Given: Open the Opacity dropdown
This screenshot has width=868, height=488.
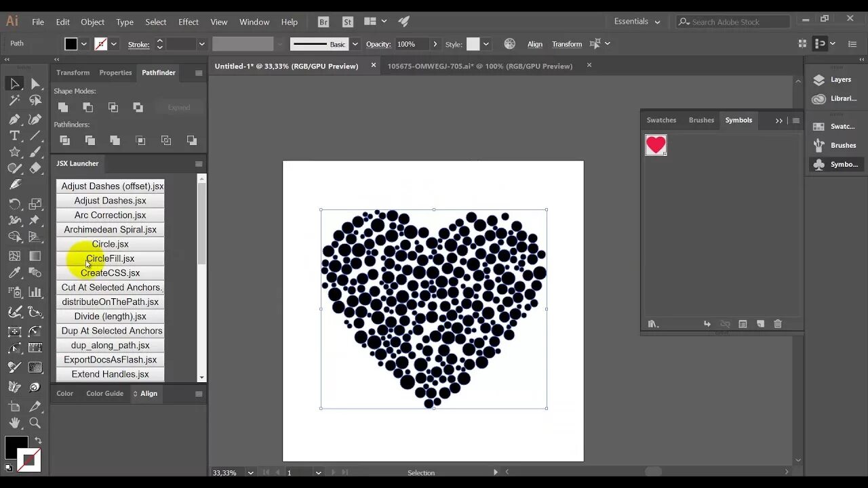Looking at the screenshot, I should tap(433, 43).
